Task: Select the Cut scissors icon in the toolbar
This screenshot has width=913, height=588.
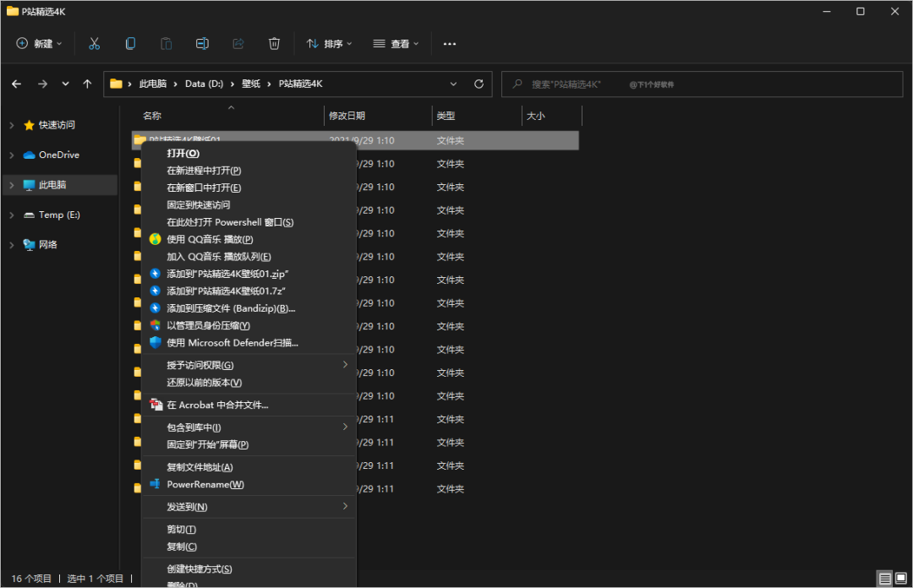Action: tap(94, 43)
